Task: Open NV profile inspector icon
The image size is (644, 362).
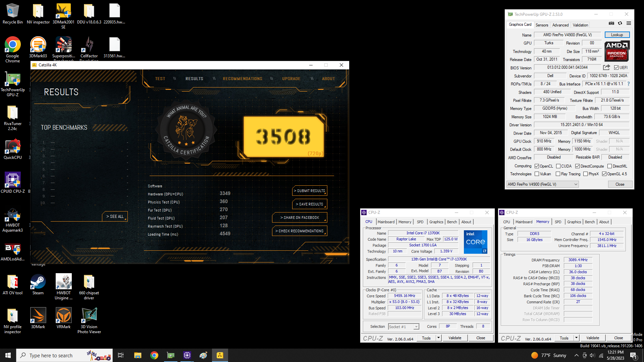Action: (x=13, y=320)
